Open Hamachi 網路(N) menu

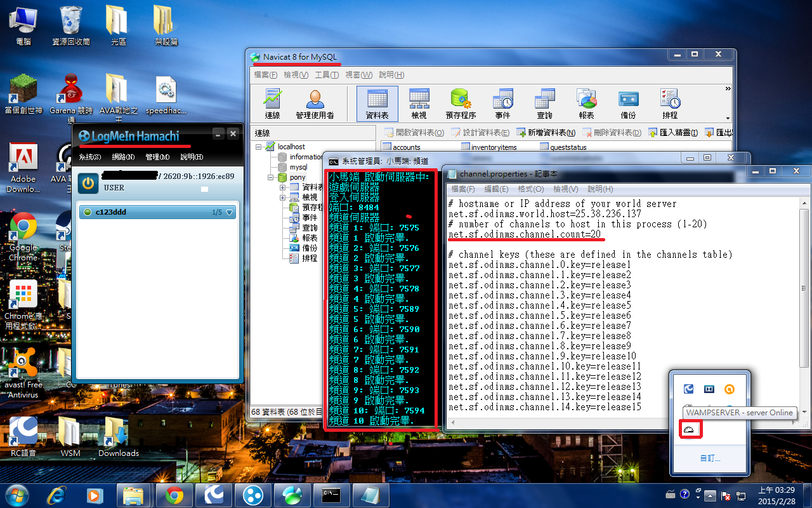tap(123, 157)
